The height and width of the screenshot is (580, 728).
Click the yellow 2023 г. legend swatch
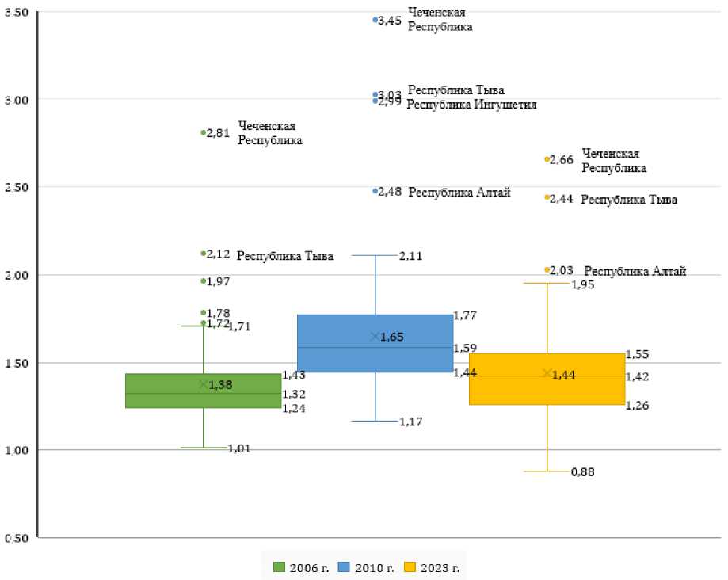click(x=410, y=567)
